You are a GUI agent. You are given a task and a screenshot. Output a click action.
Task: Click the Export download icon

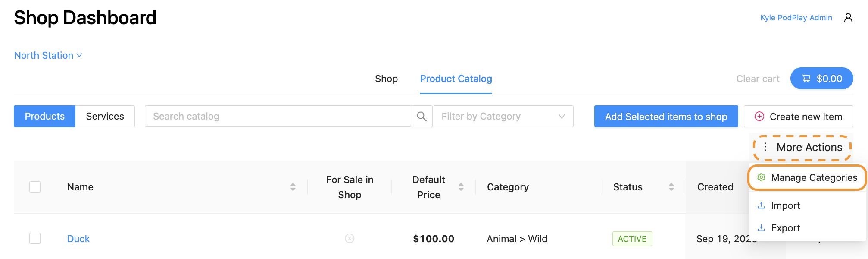click(x=762, y=228)
